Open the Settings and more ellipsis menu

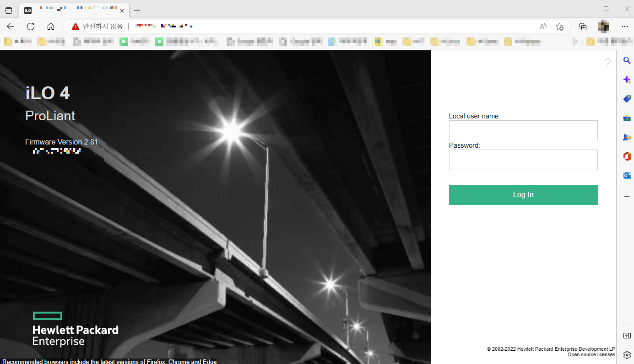click(625, 27)
